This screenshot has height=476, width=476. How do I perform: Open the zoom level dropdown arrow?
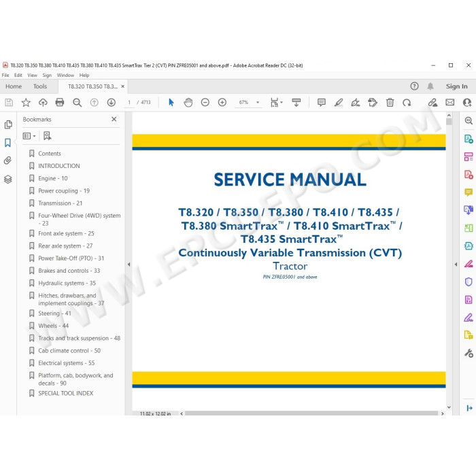258,103
